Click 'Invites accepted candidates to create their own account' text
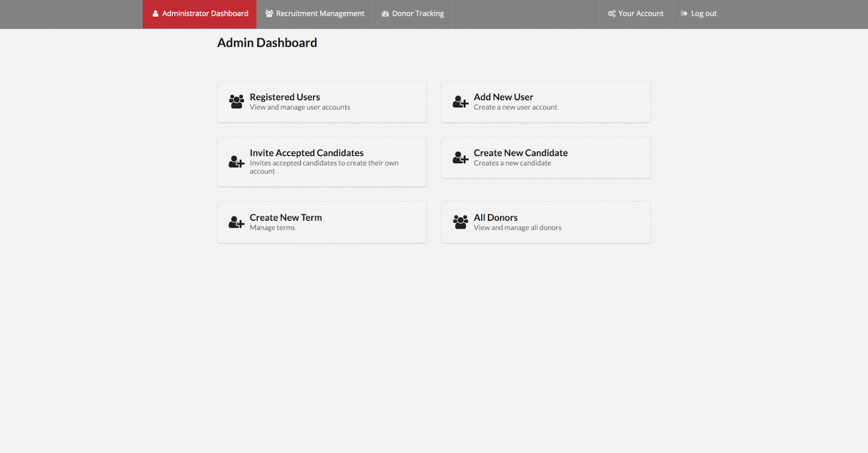The image size is (868, 453). coord(324,167)
